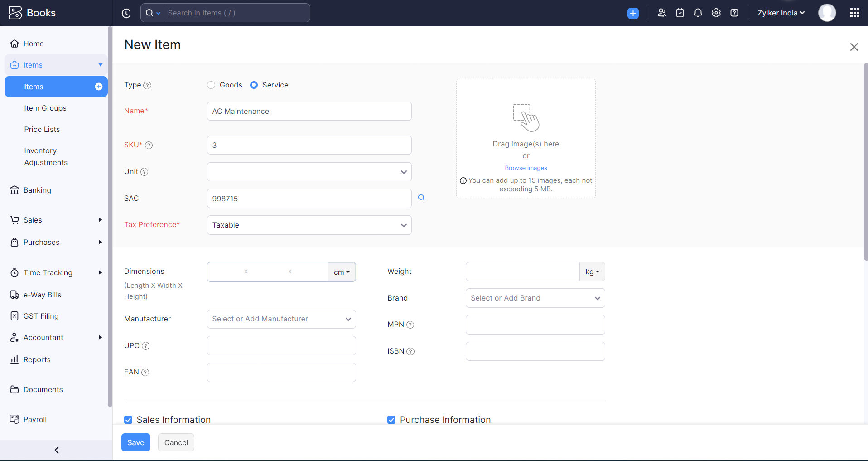The width and height of the screenshot is (868, 461).
Task: Click the add new item plus in sidebar
Action: pyautogui.click(x=98, y=87)
